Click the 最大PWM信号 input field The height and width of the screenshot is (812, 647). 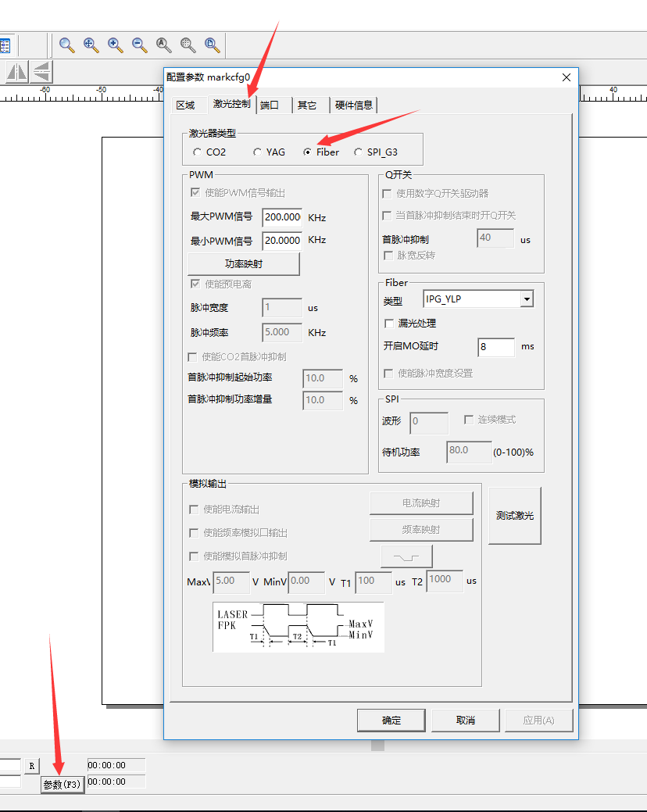282,217
